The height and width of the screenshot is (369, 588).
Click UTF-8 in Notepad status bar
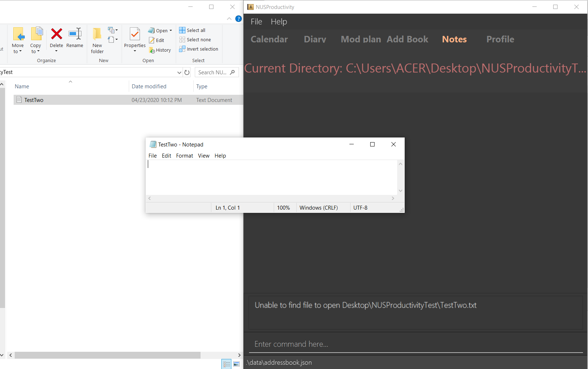360,208
